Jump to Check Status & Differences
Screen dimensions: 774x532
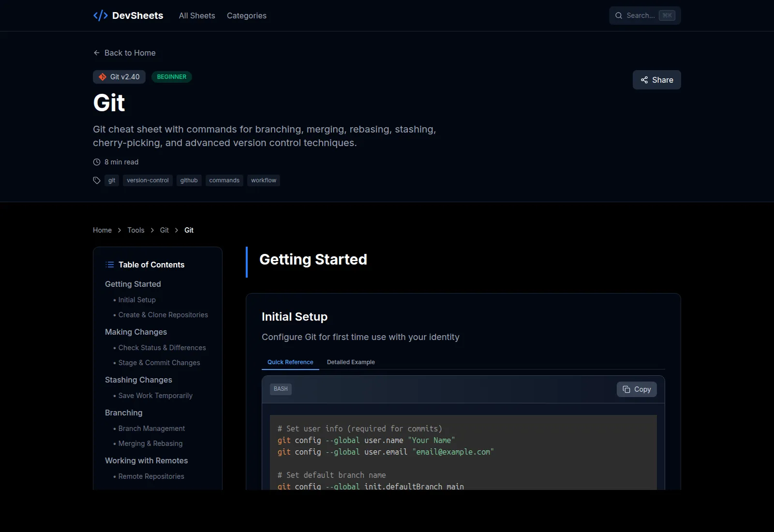[162, 348]
